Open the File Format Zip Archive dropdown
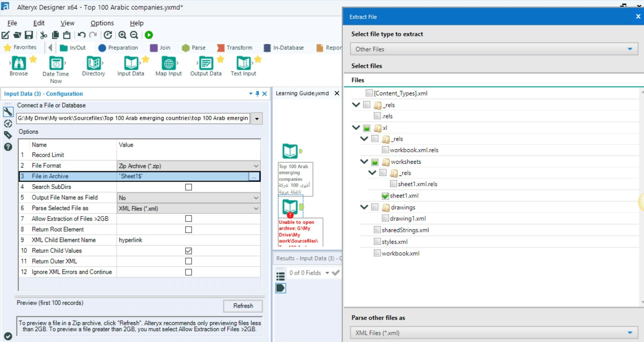 (189, 166)
